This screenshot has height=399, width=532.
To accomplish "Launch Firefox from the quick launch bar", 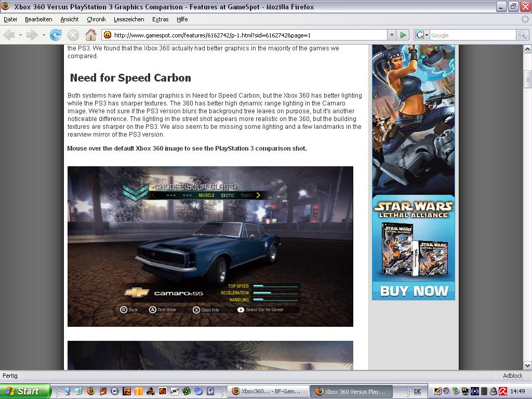I will pyautogui.click(x=90, y=391).
